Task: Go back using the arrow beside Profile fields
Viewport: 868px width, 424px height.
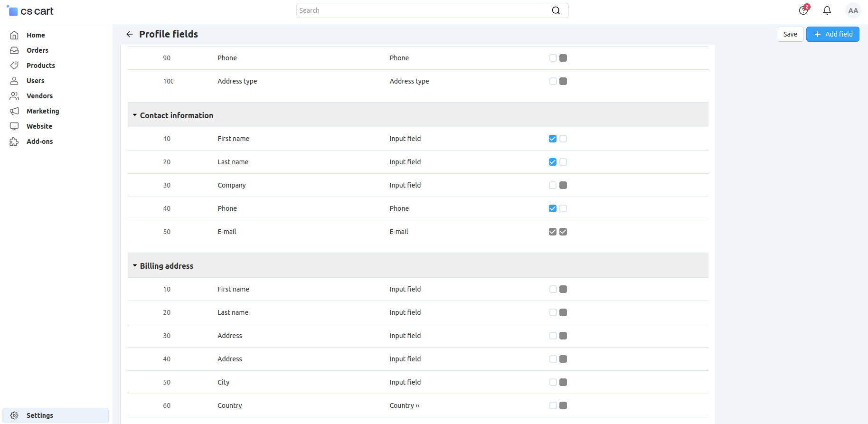Action: [x=129, y=34]
